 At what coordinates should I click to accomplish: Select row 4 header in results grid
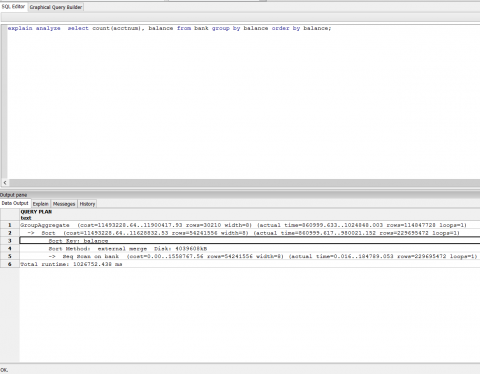pyautogui.click(x=10, y=248)
